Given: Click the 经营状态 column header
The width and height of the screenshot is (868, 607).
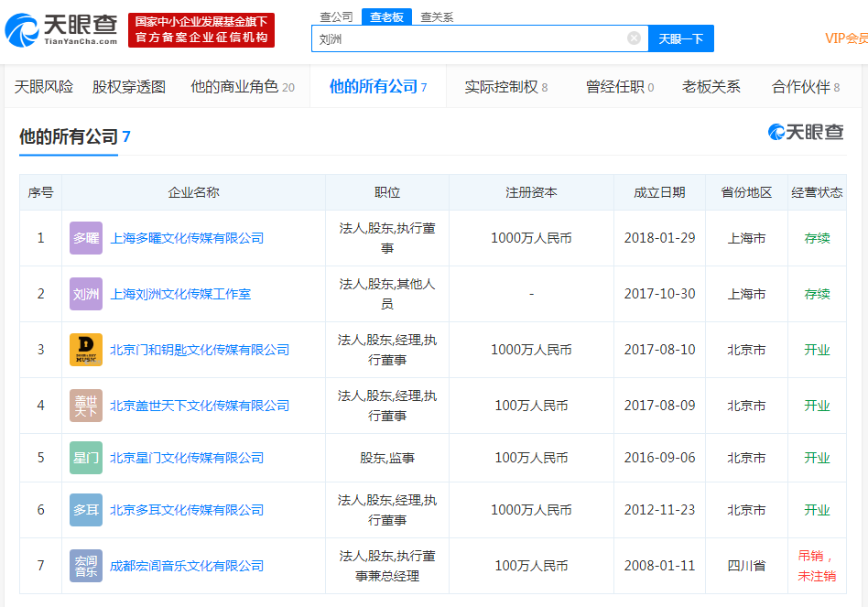Looking at the screenshot, I should pyautogui.click(x=817, y=192).
